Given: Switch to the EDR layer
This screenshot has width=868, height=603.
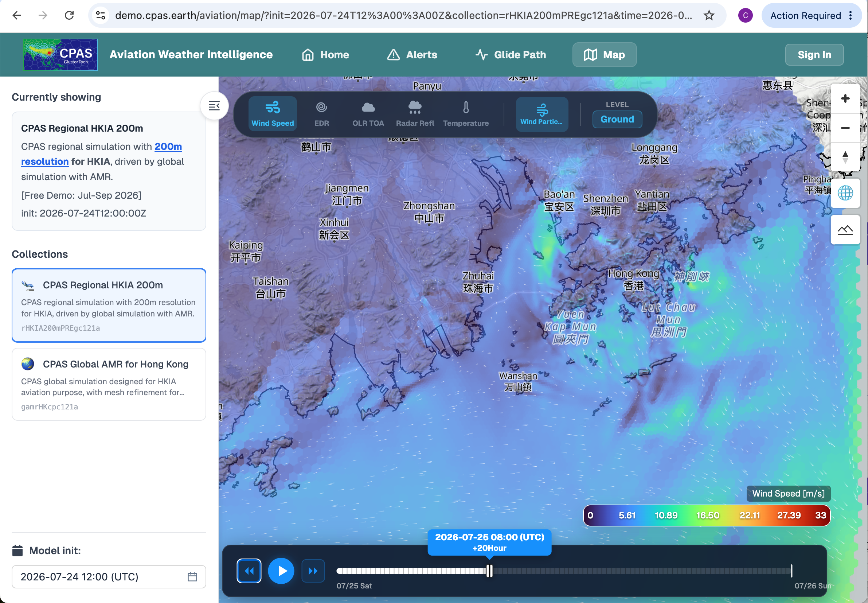Looking at the screenshot, I should (321, 114).
